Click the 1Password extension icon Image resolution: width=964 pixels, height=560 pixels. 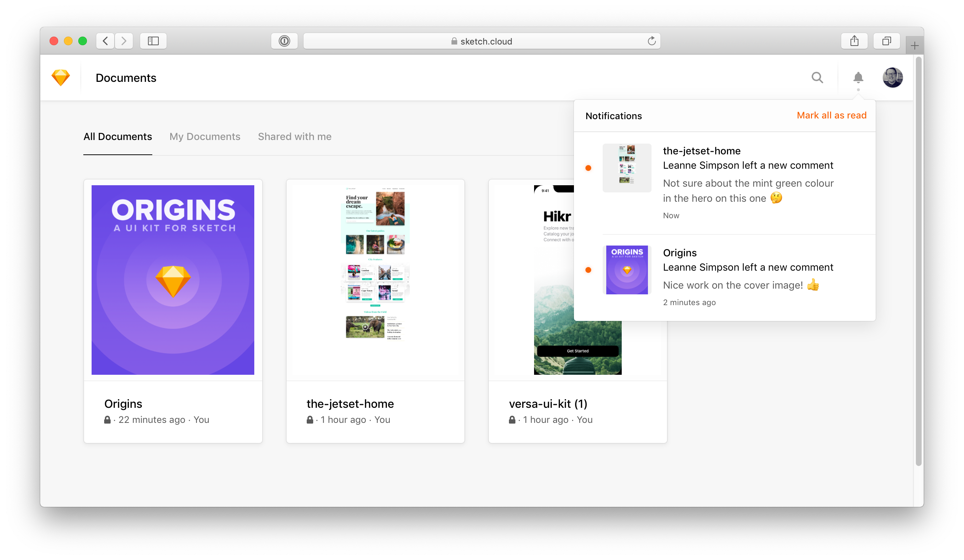pos(284,41)
